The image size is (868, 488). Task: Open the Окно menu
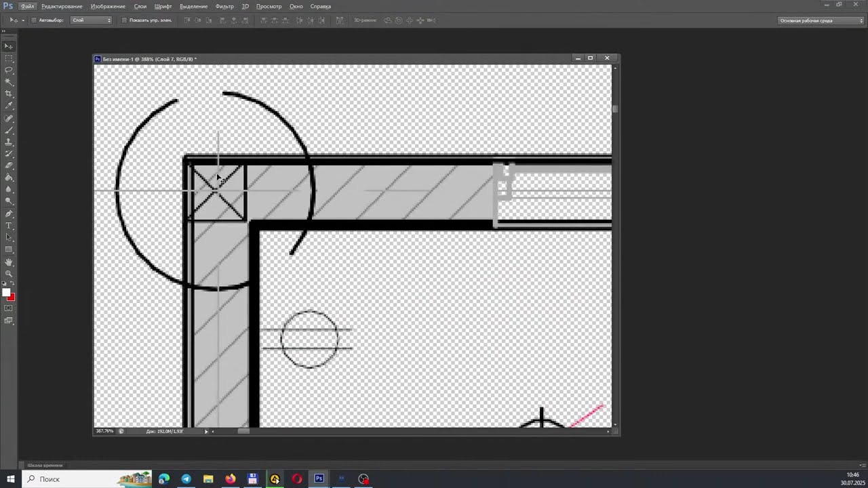tap(296, 6)
